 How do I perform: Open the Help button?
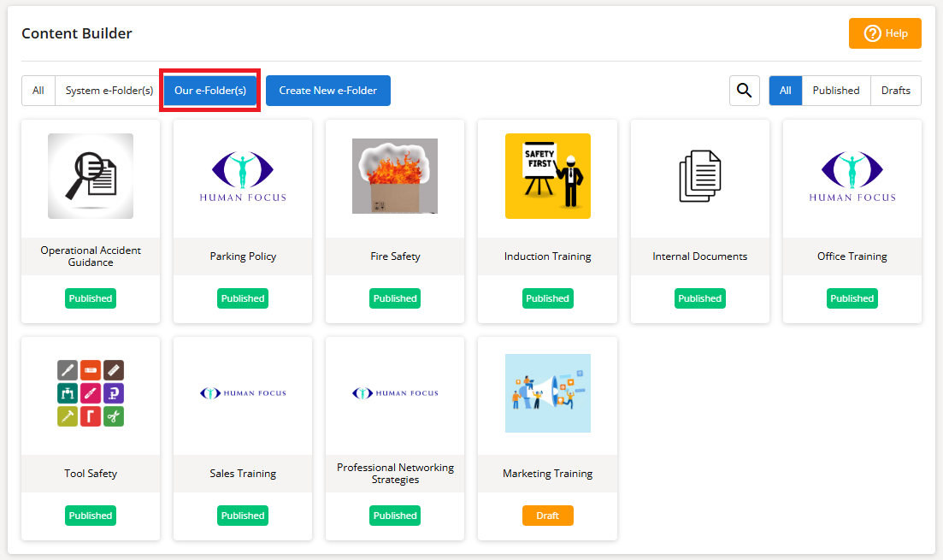click(885, 33)
